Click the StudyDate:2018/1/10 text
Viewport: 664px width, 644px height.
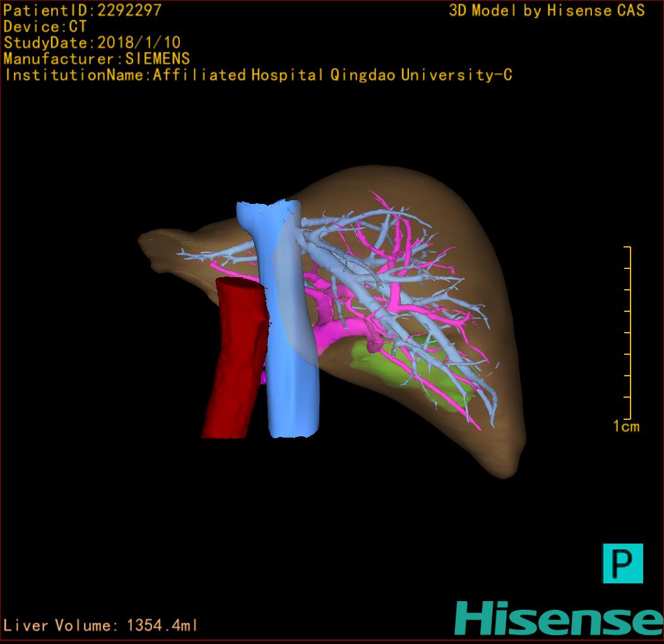coord(92,42)
